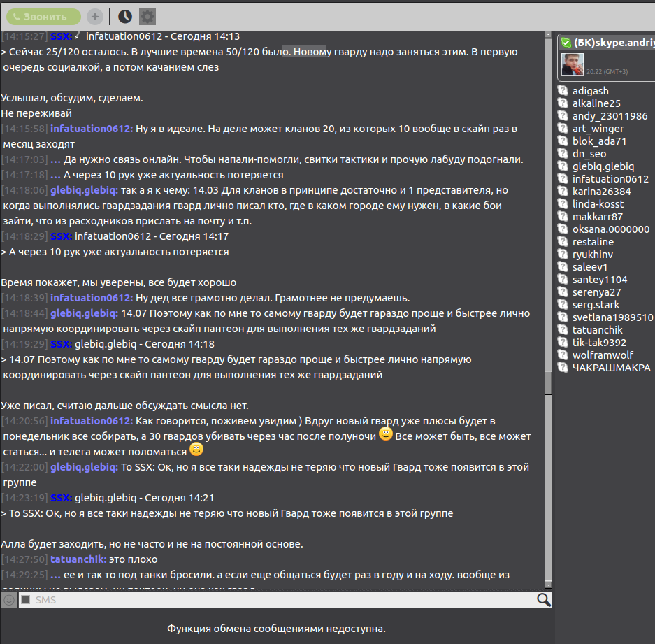Click status icon next to tik-tak9392
655x644 pixels.
563,342
